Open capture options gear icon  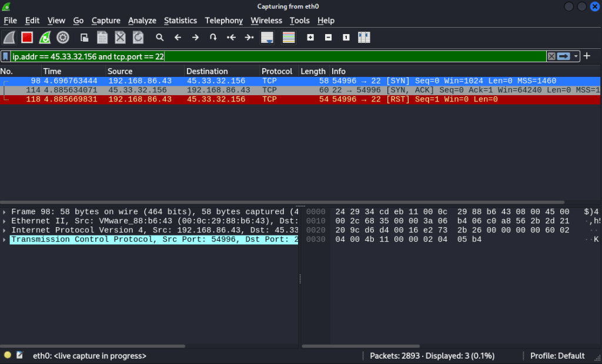point(62,38)
